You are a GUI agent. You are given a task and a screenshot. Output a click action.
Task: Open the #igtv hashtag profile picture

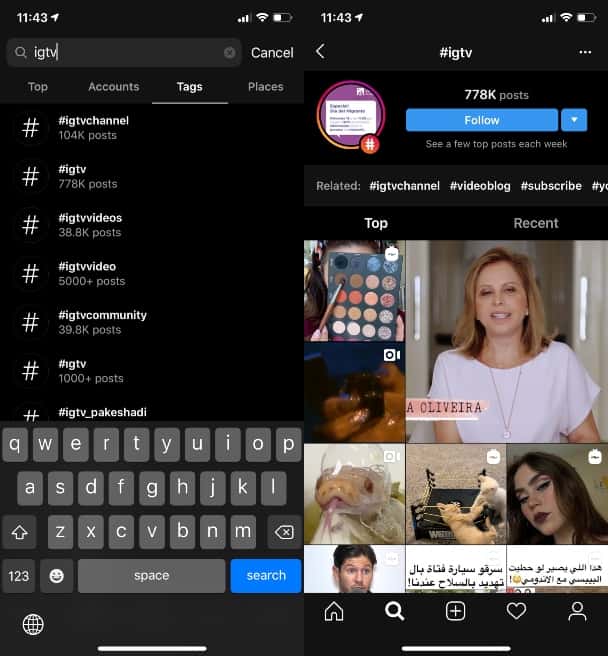click(x=351, y=115)
